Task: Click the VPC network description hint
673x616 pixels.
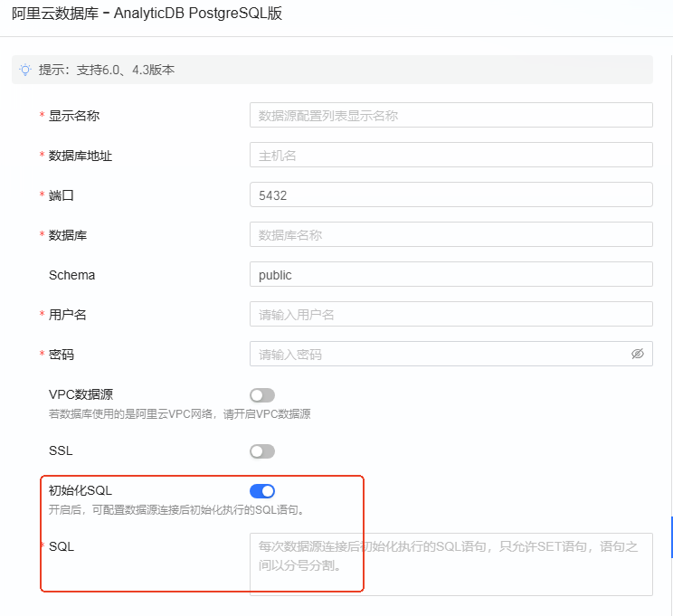Action: tap(179, 414)
